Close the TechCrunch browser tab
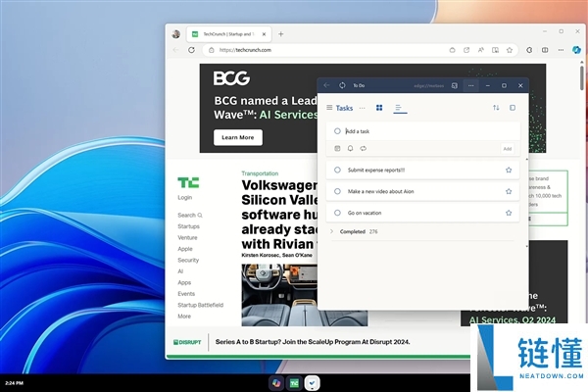The width and height of the screenshot is (588, 392). (x=264, y=34)
